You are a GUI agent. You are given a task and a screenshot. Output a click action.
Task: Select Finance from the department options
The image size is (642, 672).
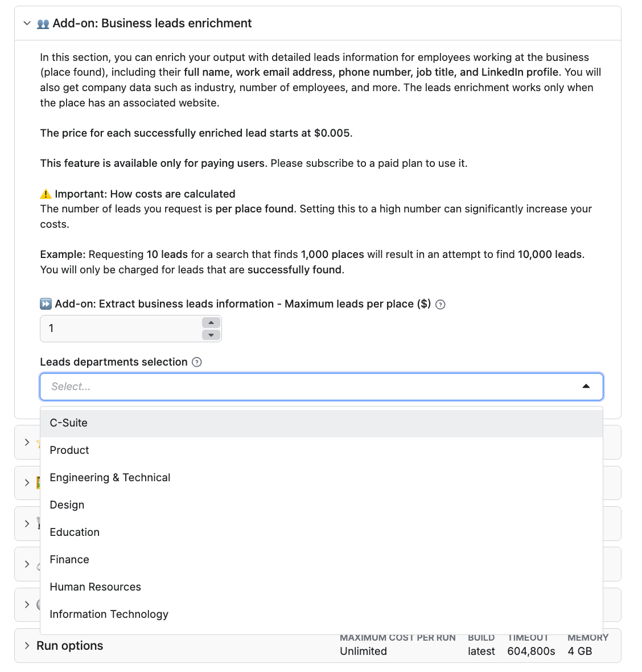(69, 559)
